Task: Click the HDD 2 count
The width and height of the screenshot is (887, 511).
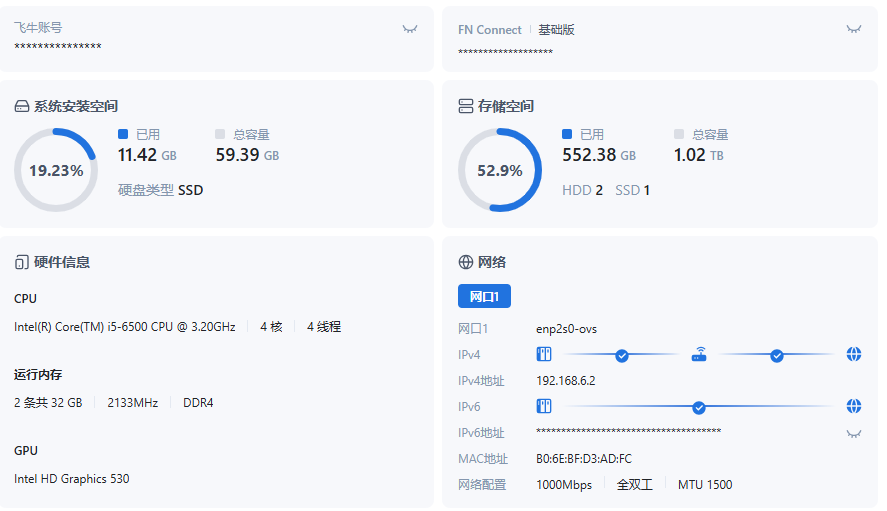Action: 582,190
